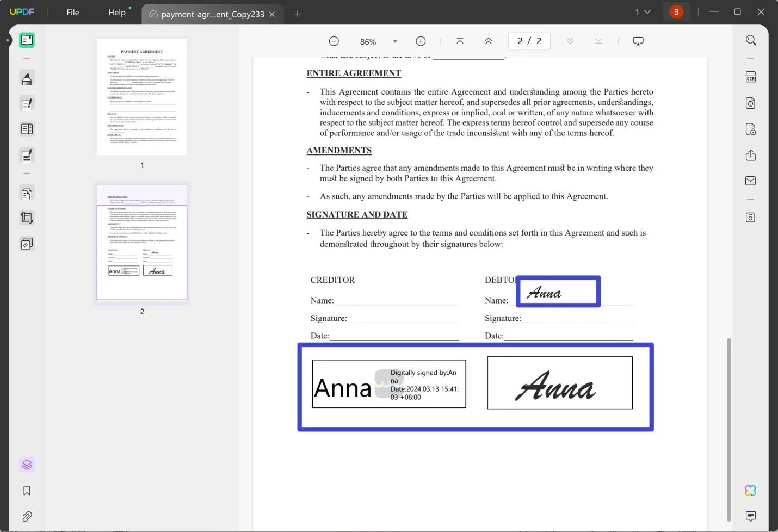Open the Edit PDF tool

[x=27, y=104]
